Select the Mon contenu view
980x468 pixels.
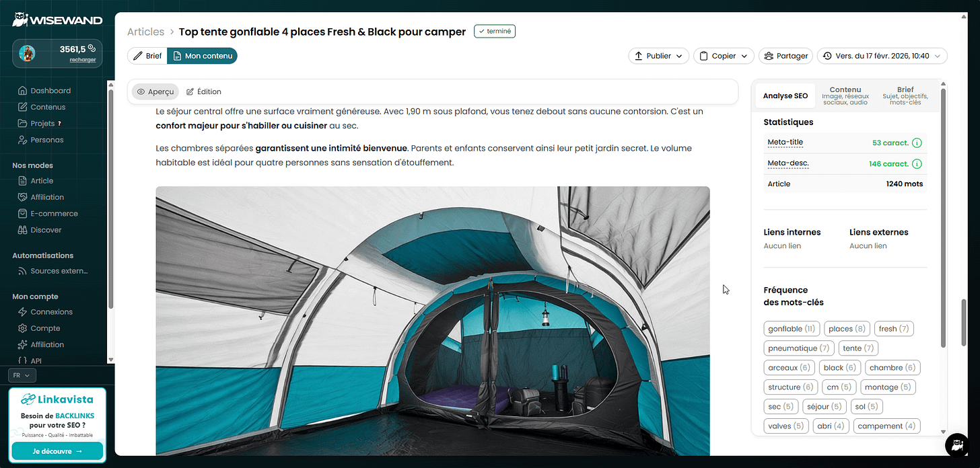(202, 56)
